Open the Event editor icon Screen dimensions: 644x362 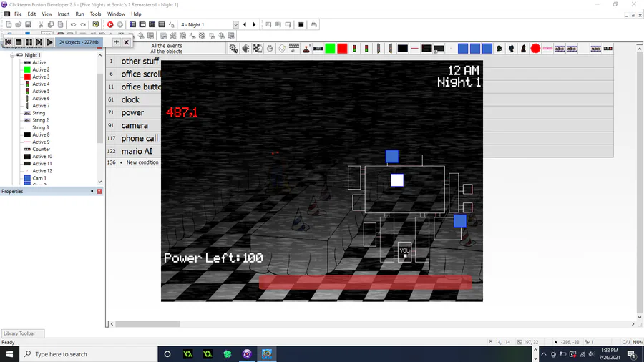pyautogui.click(x=152, y=24)
